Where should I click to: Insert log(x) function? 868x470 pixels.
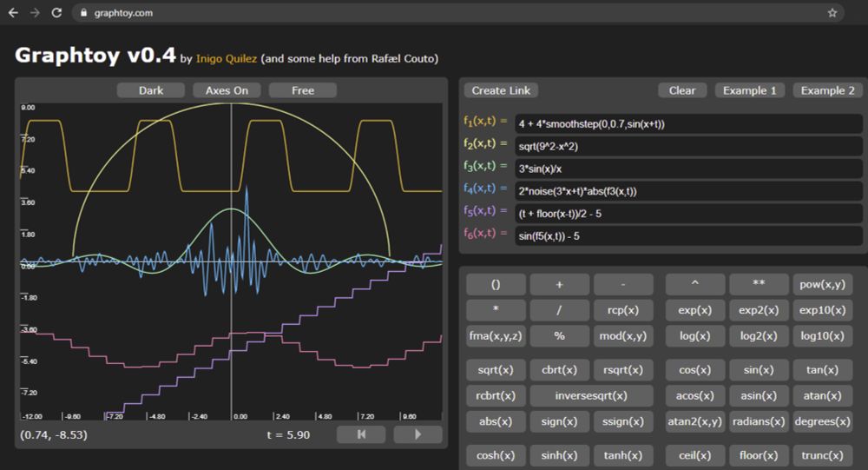click(x=694, y=336)
